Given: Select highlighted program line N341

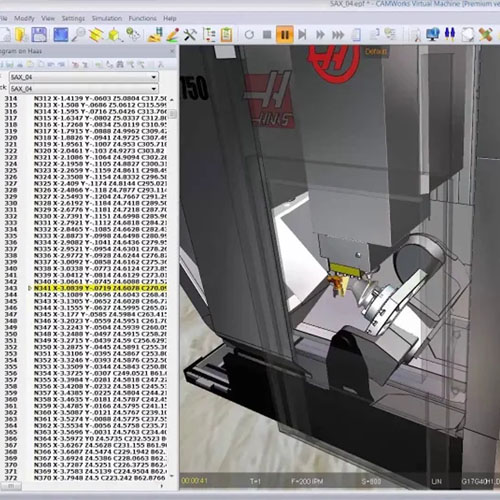Looking at the screenshot, I should 100,288.
